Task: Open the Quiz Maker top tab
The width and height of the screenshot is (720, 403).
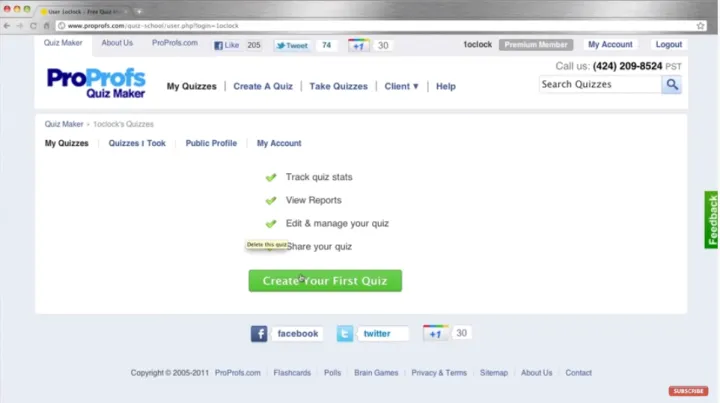Action: click(x=63, y=43)
